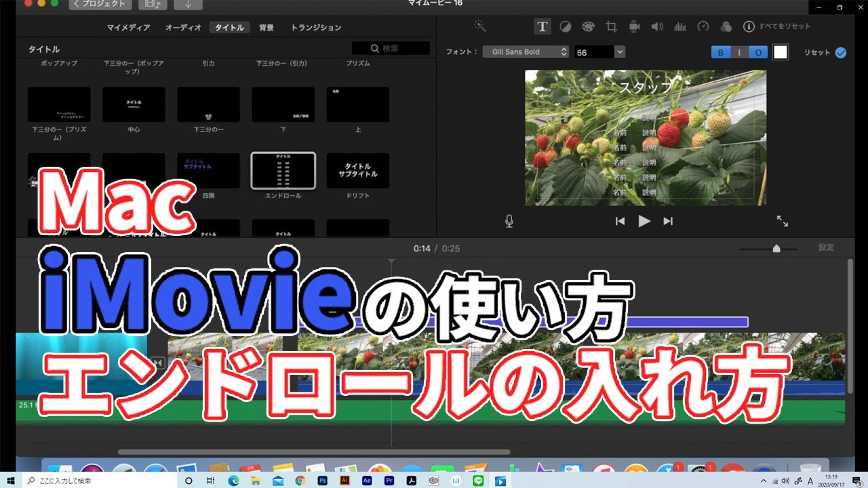Select the Title text (T) settings icon

pos(542,26)
